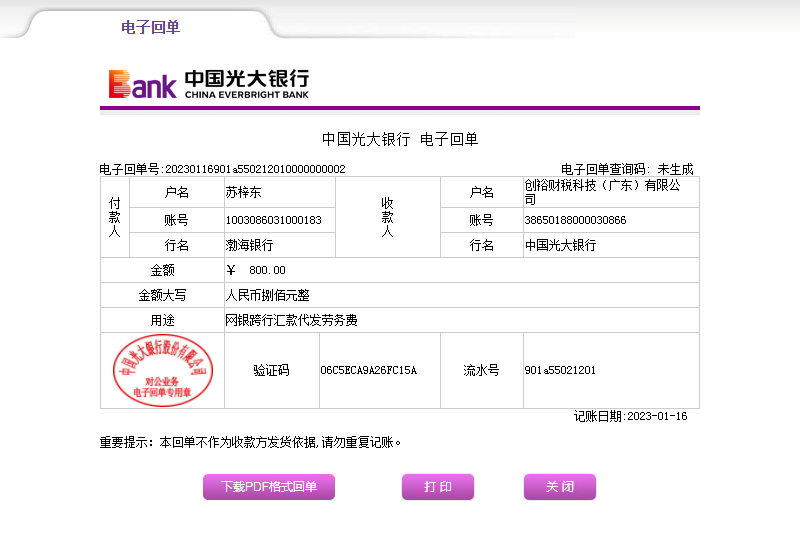Click the 下载PDF格式回单 button
This screenshot has height=534, width=800.
(269, 487)
